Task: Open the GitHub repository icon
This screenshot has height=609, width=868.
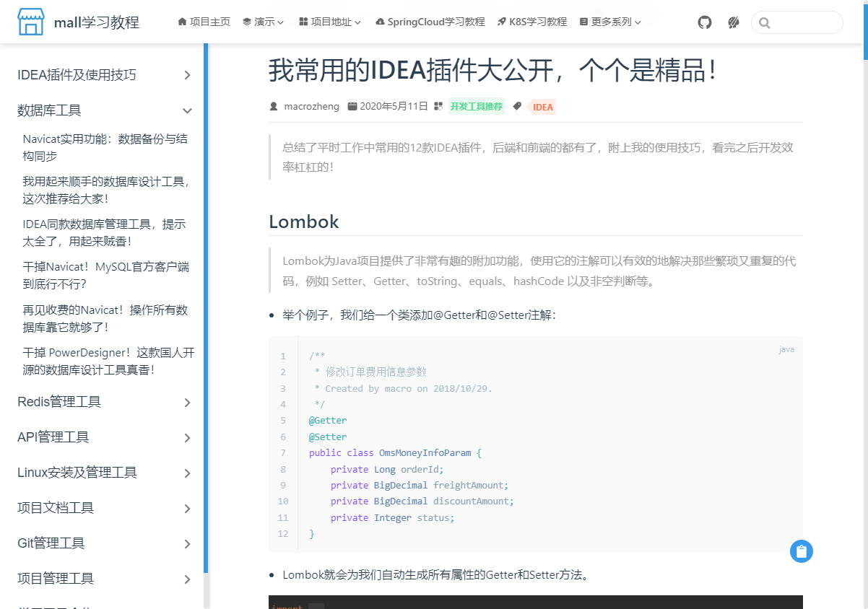Action: [705, 22]
